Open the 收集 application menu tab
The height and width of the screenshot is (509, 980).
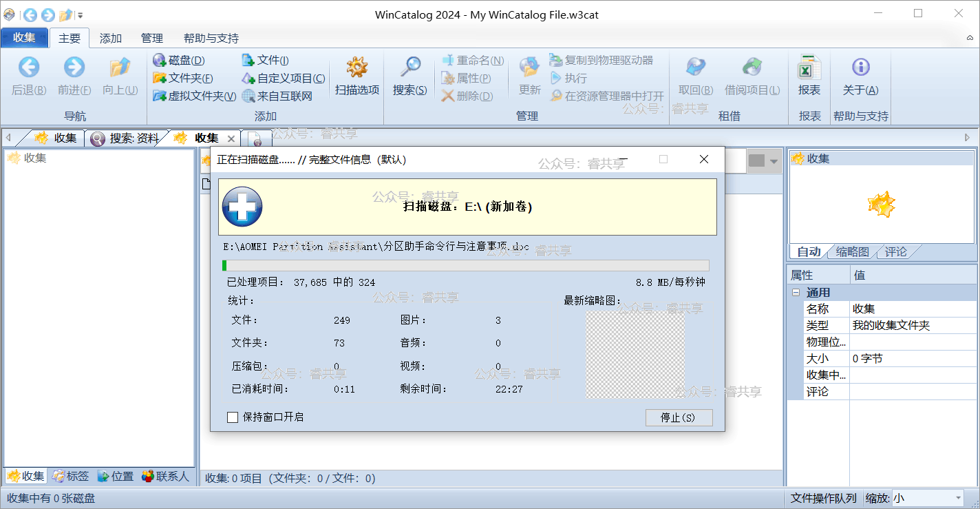click(x=25, y=38)
